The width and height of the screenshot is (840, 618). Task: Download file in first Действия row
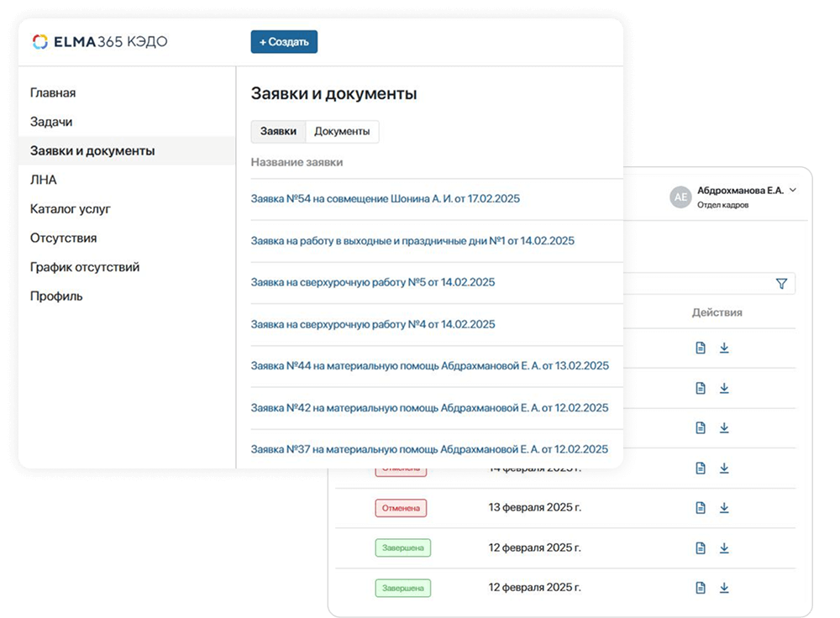(x=724, y=348)
